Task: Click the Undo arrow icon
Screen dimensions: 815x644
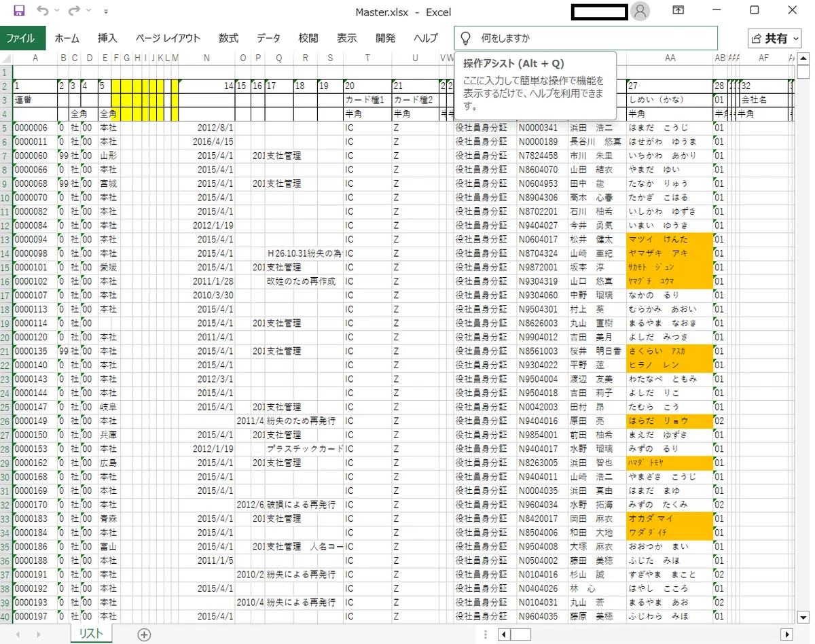Action: coord(43,11)
